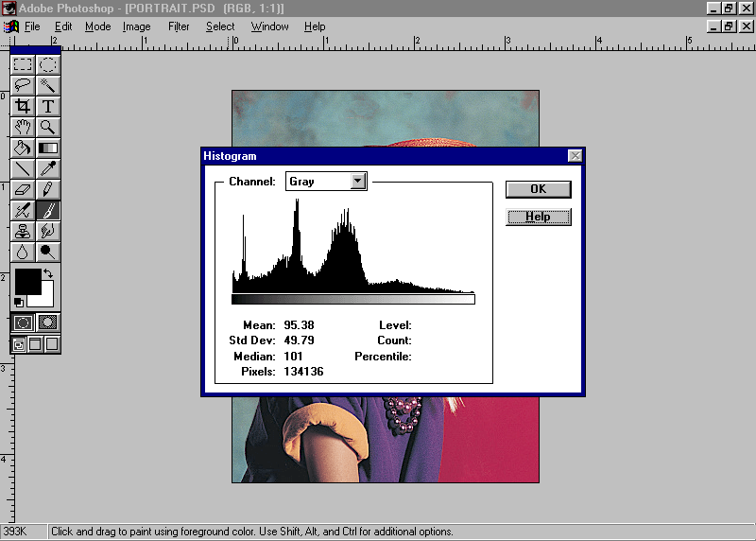
Task: Click the white background color swatch
Action: coord(45,299)
